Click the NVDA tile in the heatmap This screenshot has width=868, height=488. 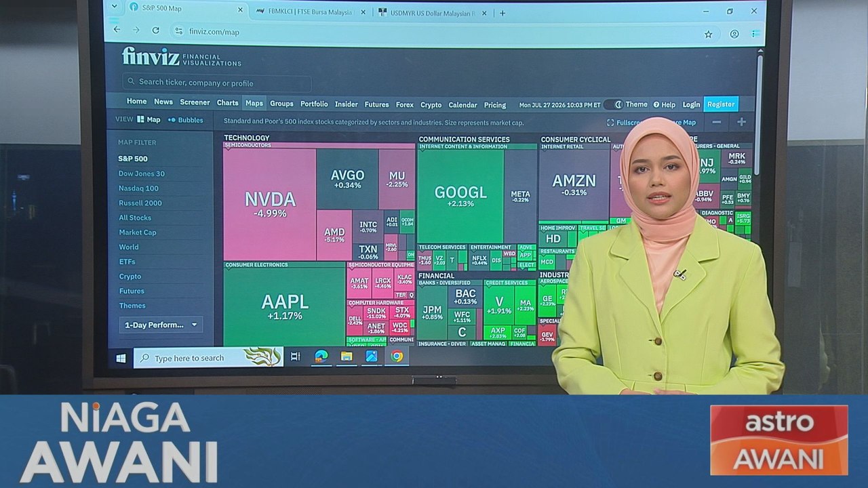pos(270,205)
